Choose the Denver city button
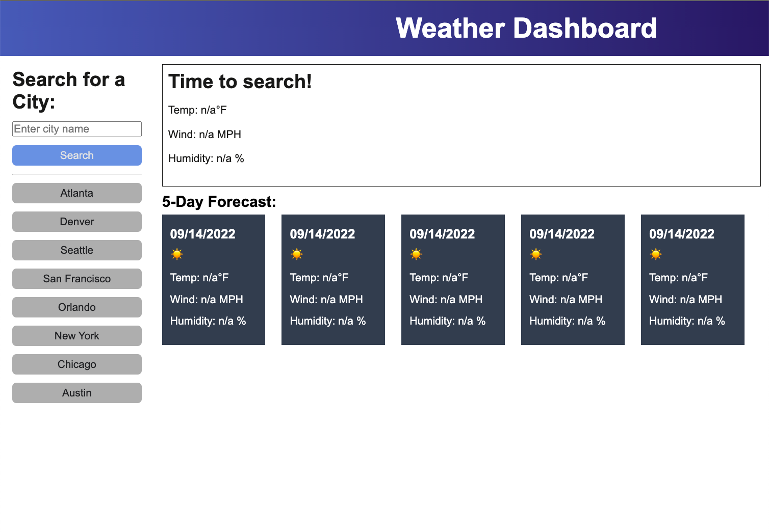The image size is (769, 532). [77, 222]
